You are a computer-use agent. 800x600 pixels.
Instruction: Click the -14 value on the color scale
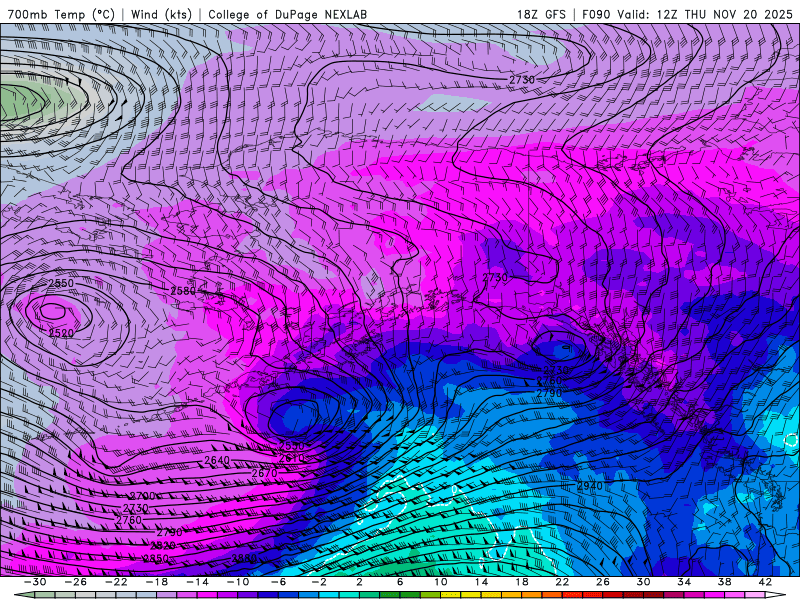coord(197,582)
